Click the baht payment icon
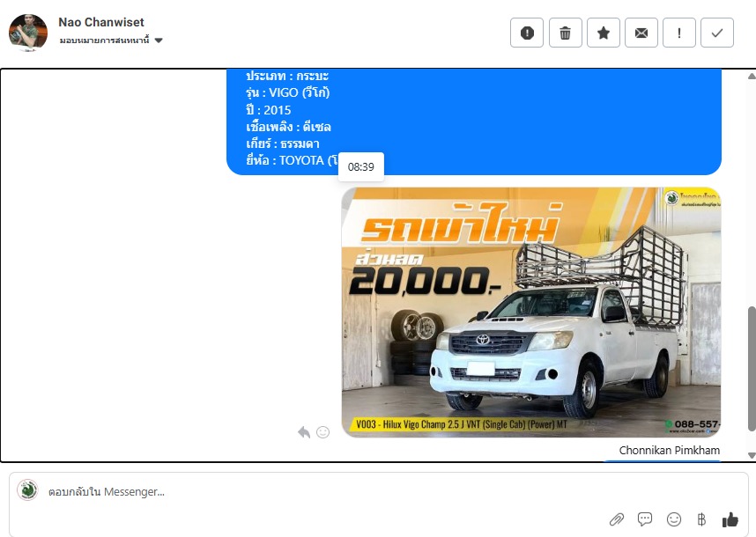756x537 pixels. tap(701, 519)
